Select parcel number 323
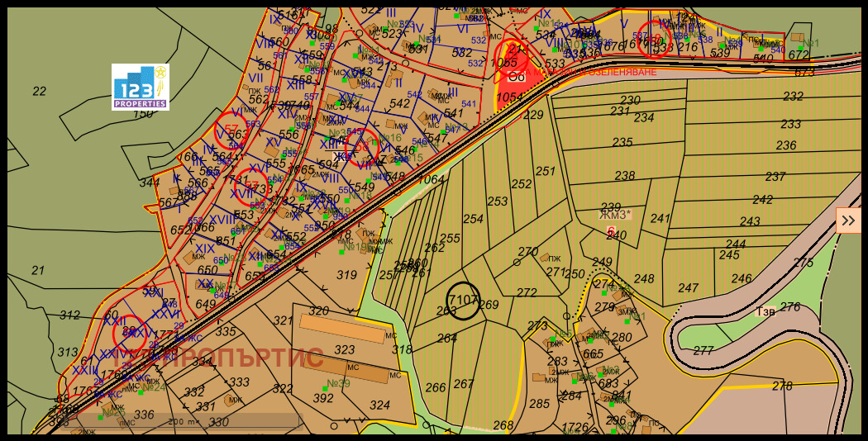Viewport: 868px width, 441px height. tap(345, 350)
